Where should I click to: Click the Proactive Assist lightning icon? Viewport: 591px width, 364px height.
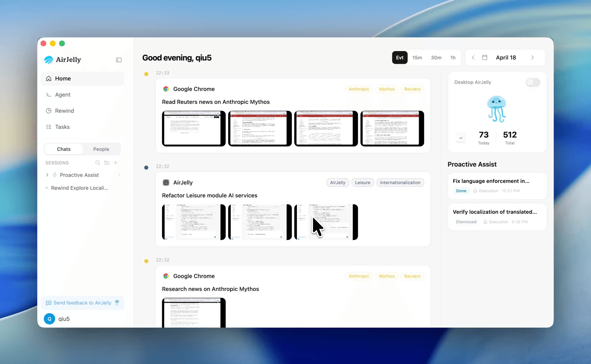(55, 175)
